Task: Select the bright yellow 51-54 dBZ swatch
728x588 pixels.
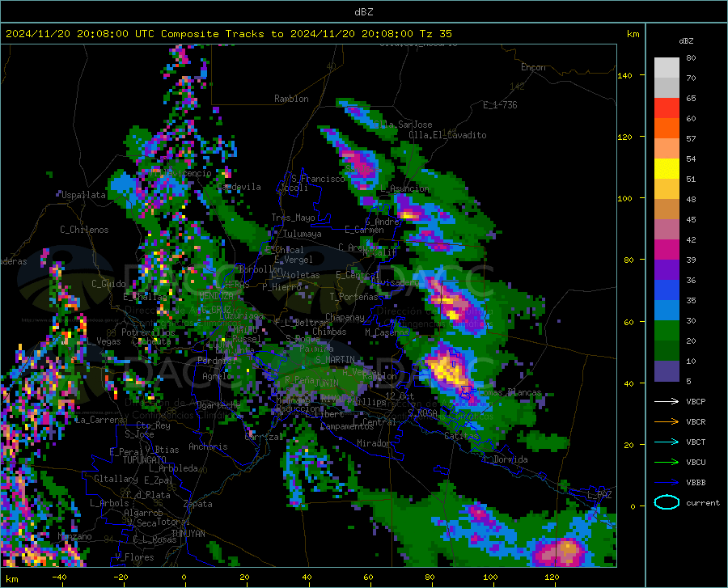Action: coord(667,169)
